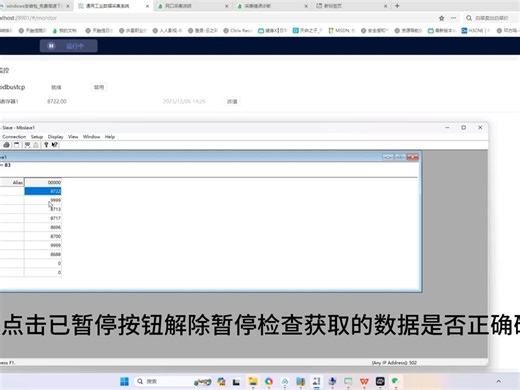This screenshot has height=390, width=520.
Task: Open the H3CNE bookmark in bookmarks bar
Action: click(x=476, y=30)
